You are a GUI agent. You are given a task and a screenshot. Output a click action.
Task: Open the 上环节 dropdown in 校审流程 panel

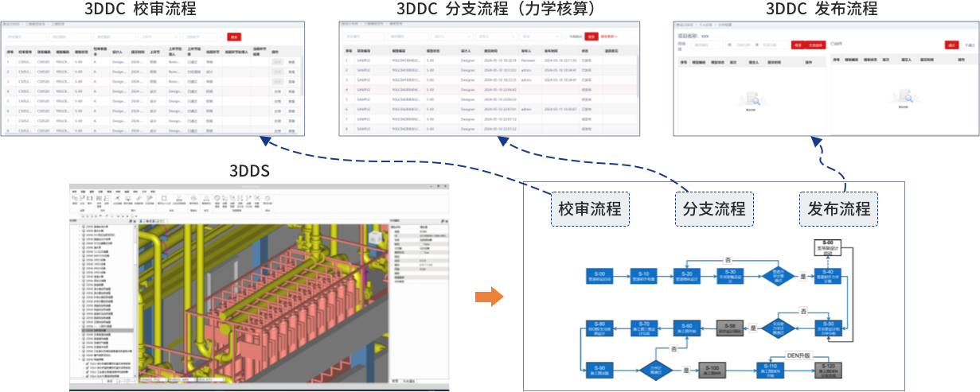159,37
